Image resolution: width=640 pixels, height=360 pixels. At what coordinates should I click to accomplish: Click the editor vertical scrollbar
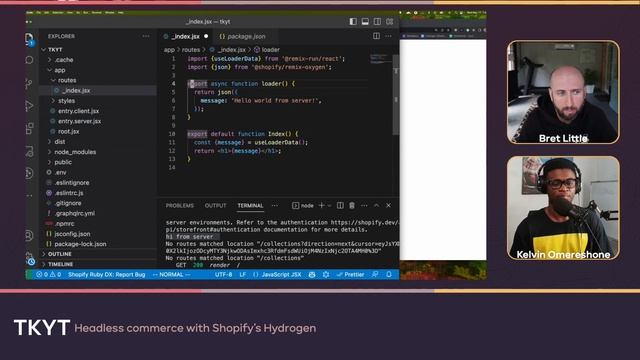[x=396, y=94]
